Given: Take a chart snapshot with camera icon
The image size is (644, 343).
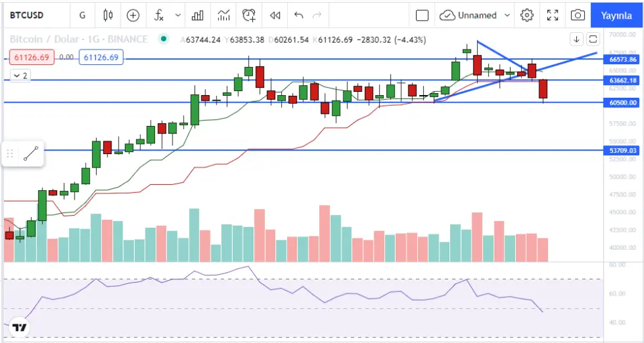Looking at the screenshot, I should tap(577, 15).
